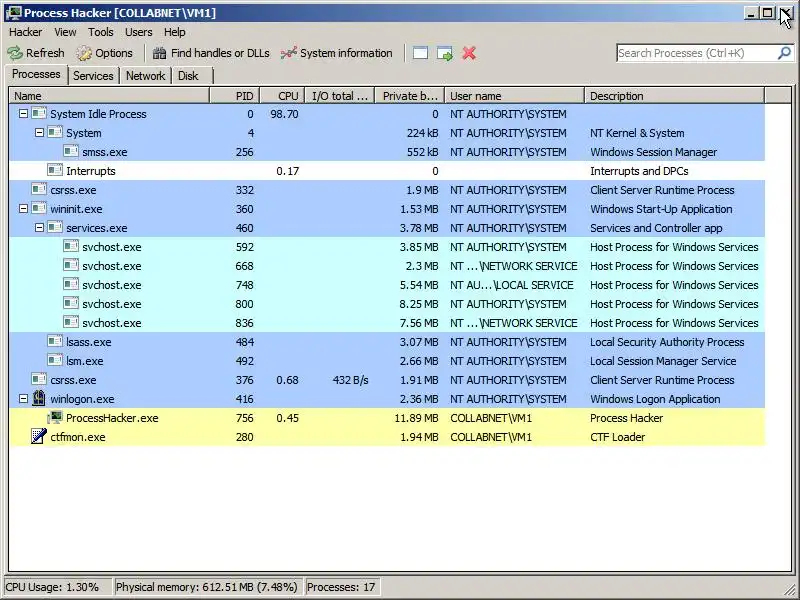This screenshot has width=800, height=600.
Task: Open the Hacker menu
Action: (26, 32)
